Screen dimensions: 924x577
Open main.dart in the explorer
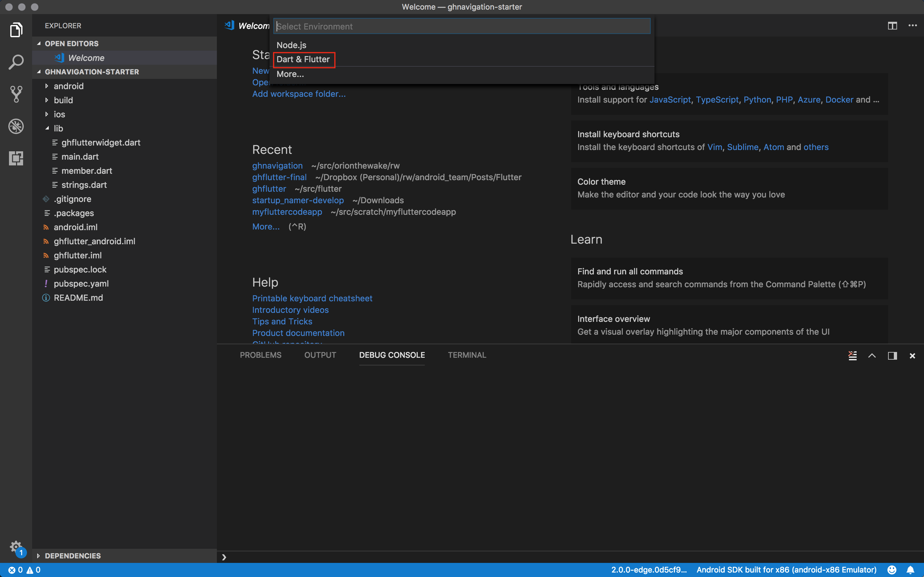(80, 156)
